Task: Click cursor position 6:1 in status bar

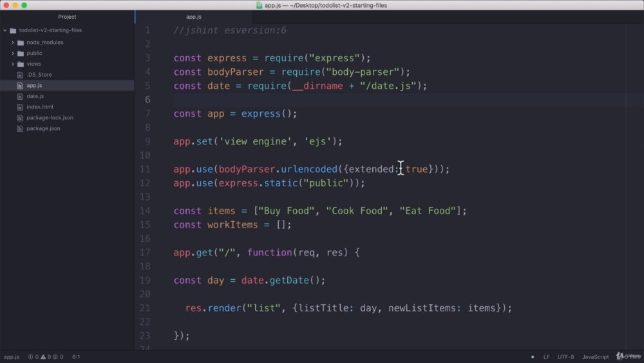Action: [x=76, y=357]
